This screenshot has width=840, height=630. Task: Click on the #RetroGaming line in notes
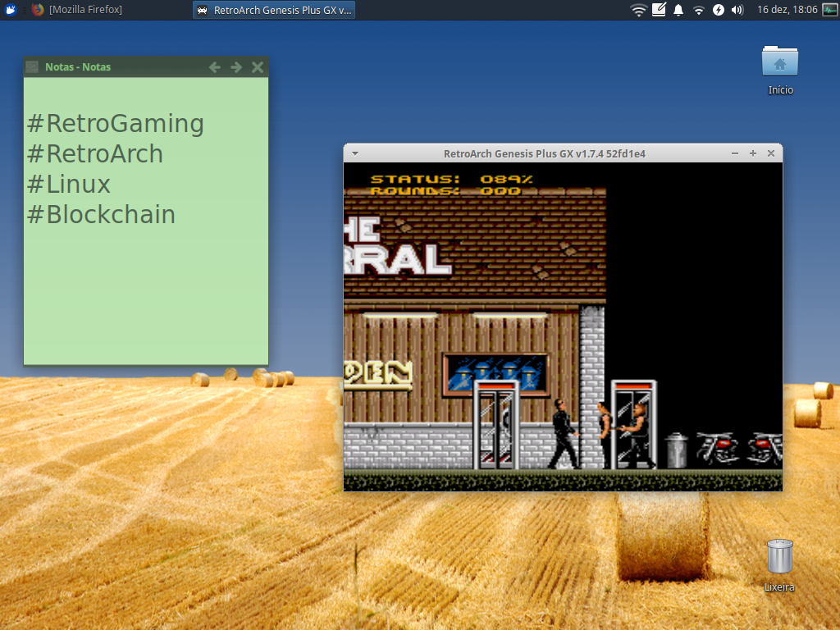coord(115,123)
